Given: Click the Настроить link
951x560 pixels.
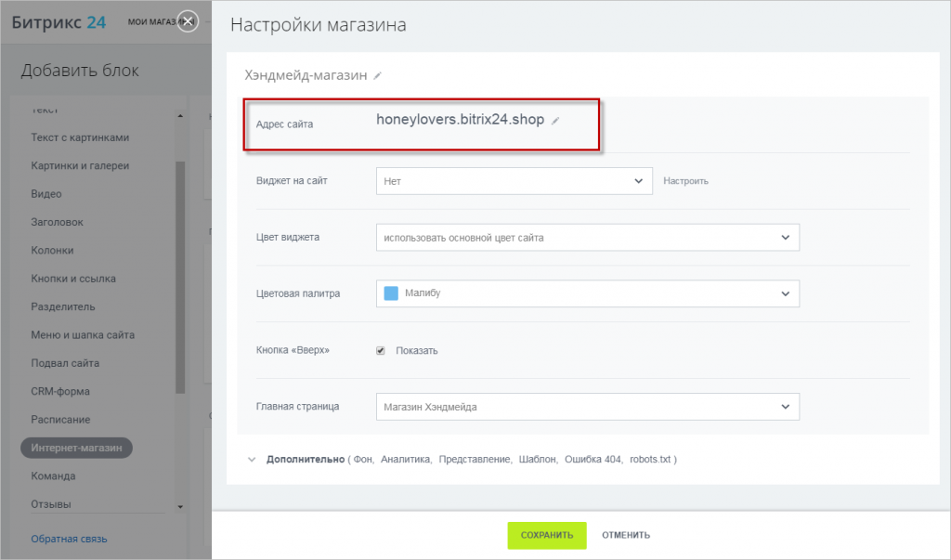Looking at the screenshot, I should point(685,181).
